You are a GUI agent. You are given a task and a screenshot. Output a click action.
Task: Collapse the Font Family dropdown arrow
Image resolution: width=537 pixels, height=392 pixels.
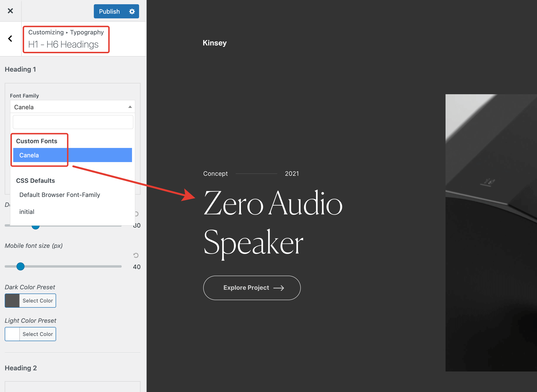tap(130, 107)
